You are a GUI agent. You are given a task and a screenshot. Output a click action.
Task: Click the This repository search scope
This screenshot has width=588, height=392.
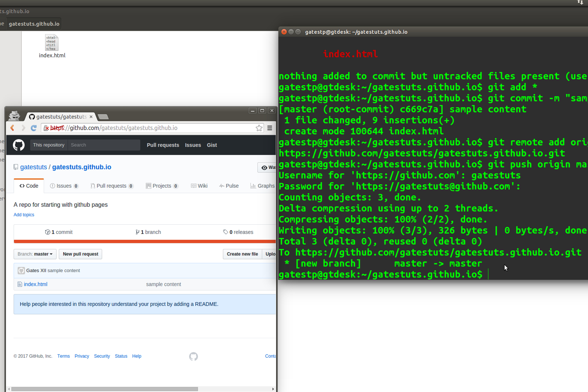click(49, 145)
